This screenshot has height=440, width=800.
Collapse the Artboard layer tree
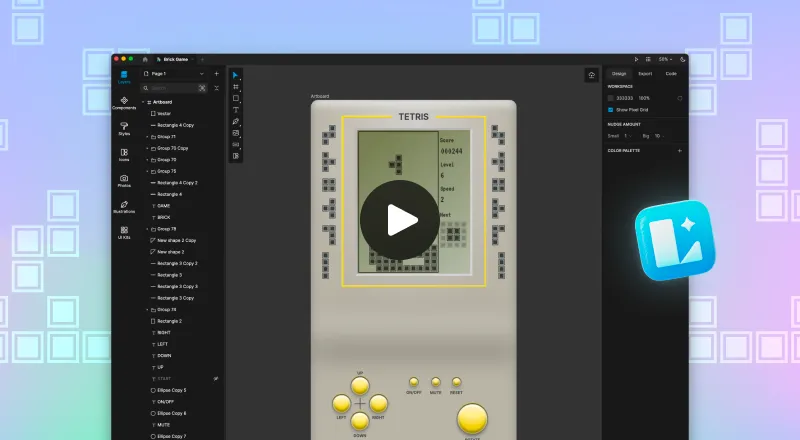143,102
